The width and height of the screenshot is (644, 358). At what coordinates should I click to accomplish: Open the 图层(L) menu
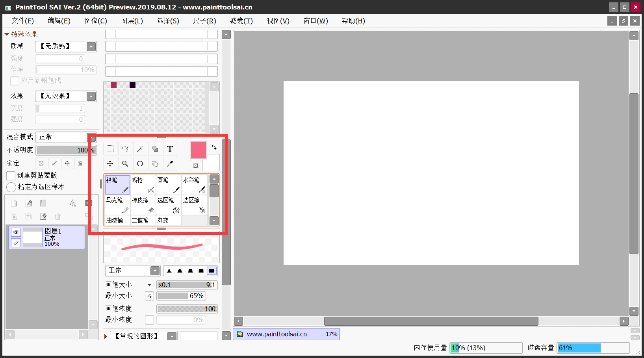[132, 21]
